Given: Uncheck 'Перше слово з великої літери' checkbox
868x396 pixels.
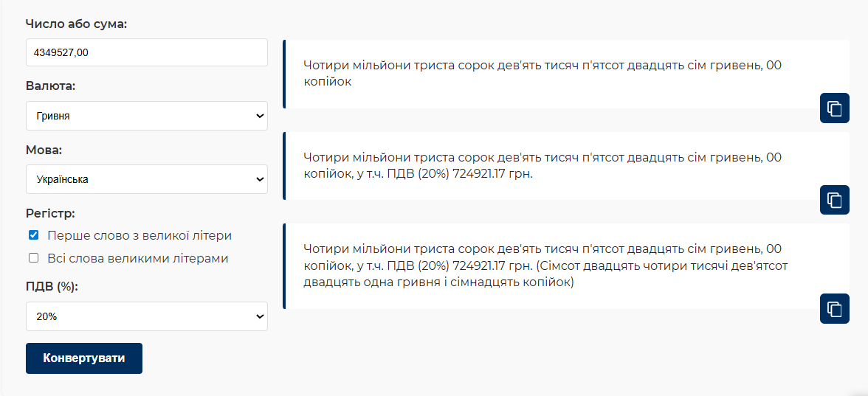Looking at the screenshot, I should [x=33, y=236].
